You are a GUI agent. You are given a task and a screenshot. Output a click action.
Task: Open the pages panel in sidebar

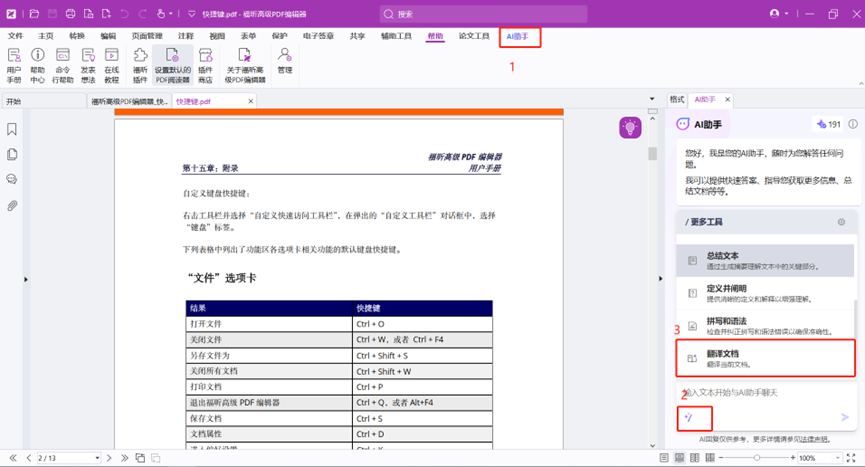tap(12, 154)
